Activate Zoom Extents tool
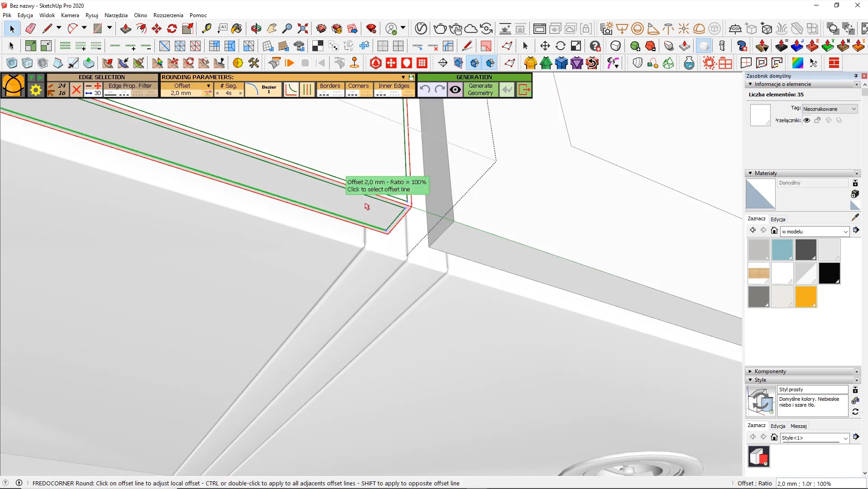This screenshot has width=868, height=489. 303,28
